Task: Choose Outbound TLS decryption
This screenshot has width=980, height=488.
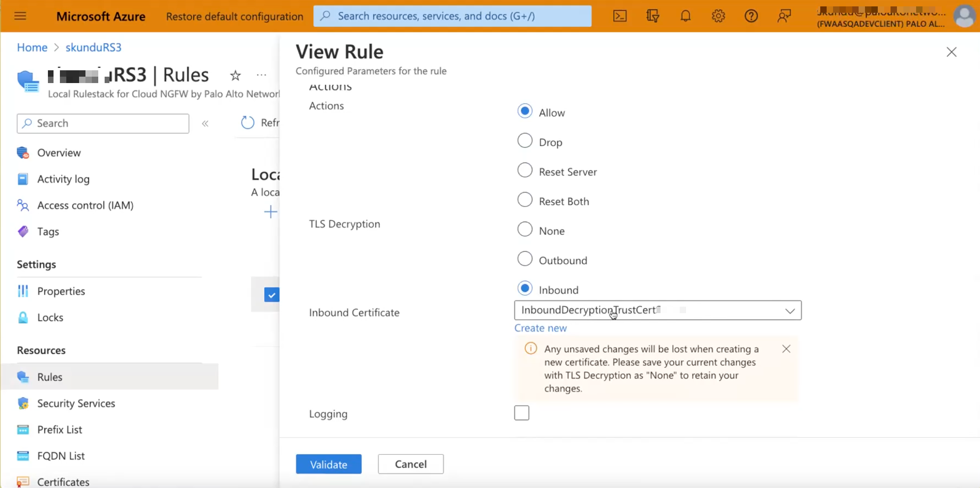Action: coord(525,259)
